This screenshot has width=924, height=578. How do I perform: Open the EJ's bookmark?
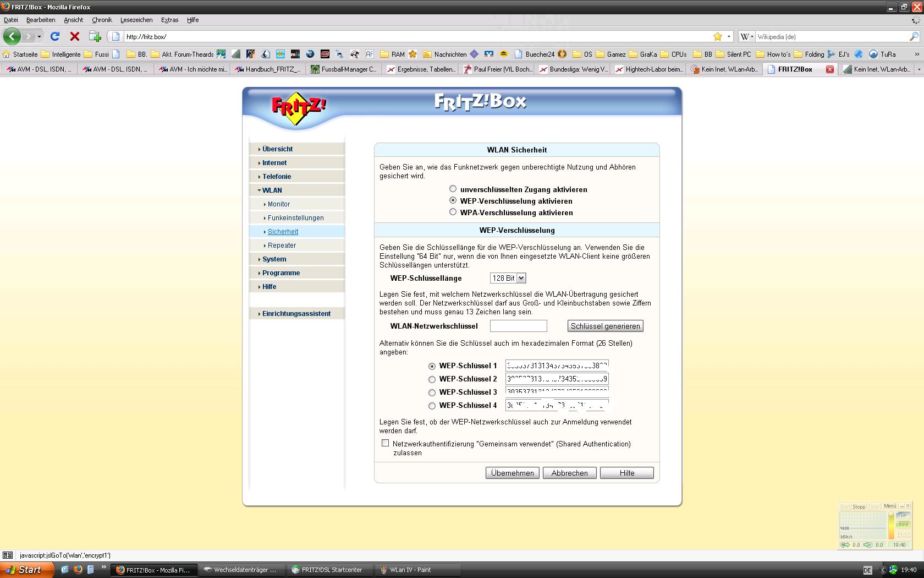839,54
